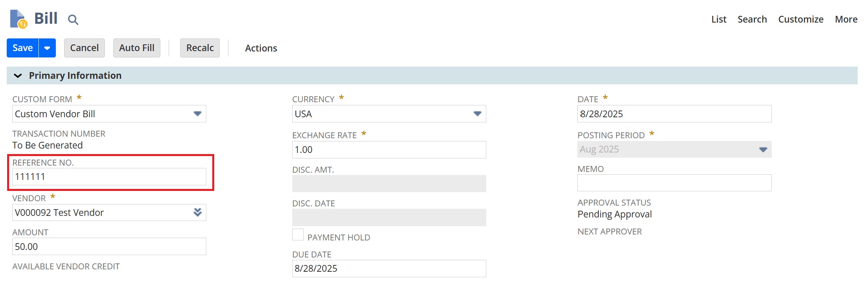This screenshot has width=868, height=284.
Task: Open the Custom Form dropdown
Action: (x=197, y=114)
